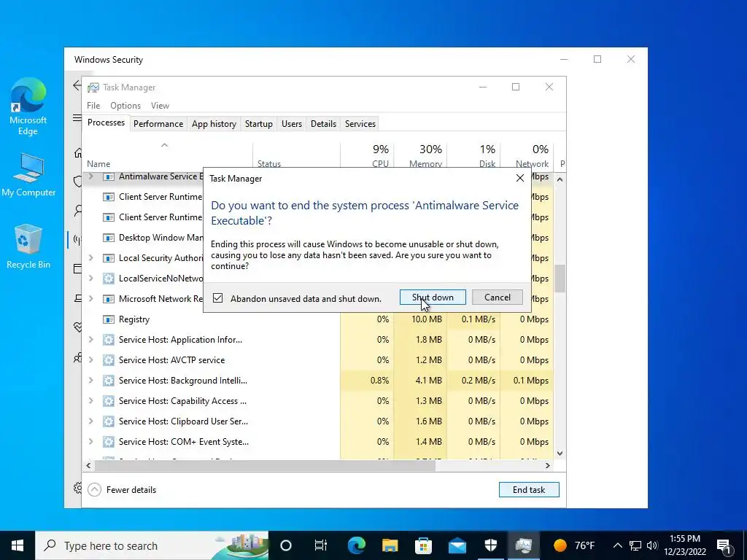Click the Registry process icon

109,319
